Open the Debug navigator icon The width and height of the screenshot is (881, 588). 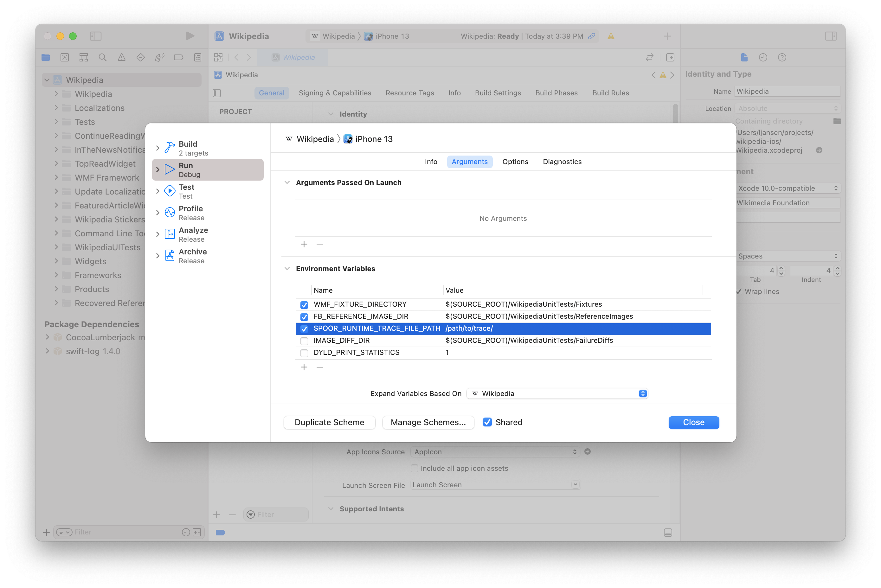(159, 57)
